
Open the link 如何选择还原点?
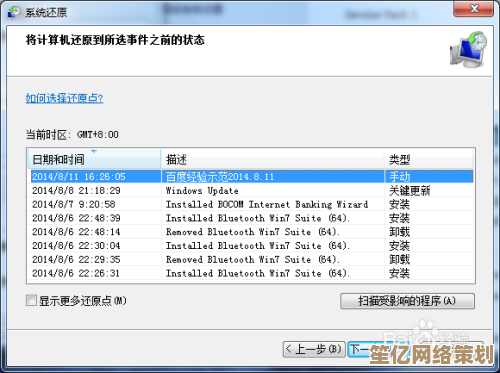(x=65, y=98)
